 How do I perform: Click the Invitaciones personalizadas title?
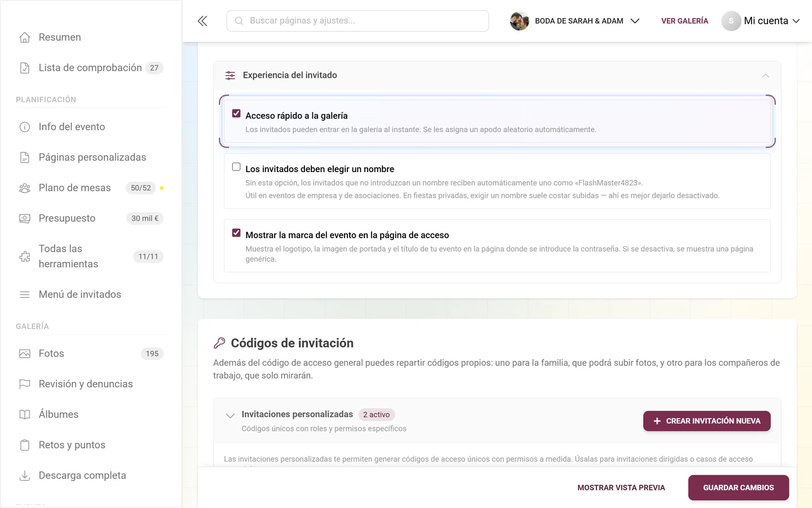(x=297, y=414)
